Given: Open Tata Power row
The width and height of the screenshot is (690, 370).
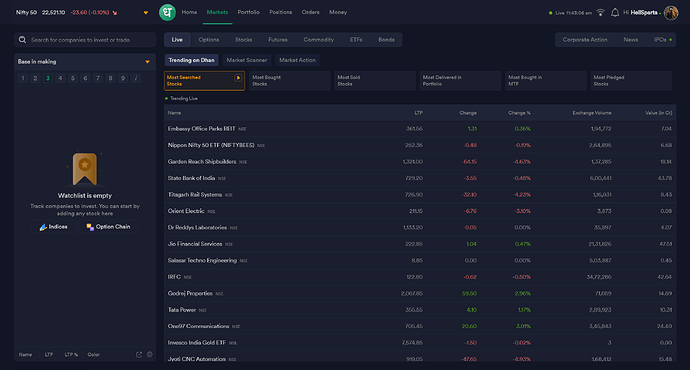Looking at the screenshot, I should click(x=420, y=310).
